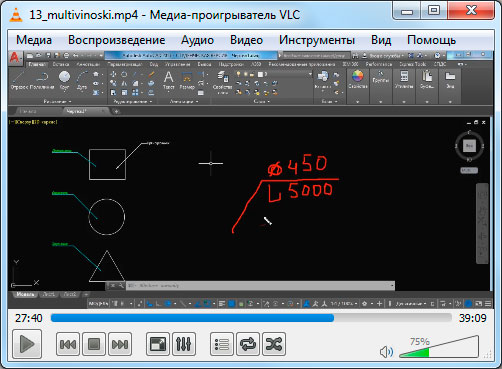Toggle shuffle random playback
The width and height of the screenshot is (502, 369).
[x=274, y=344]
